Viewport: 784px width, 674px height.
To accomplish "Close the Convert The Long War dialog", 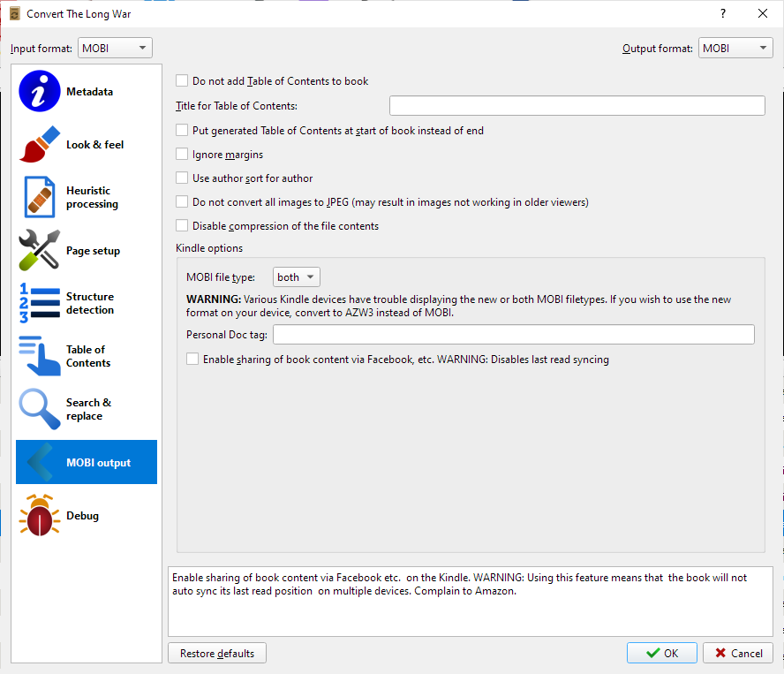I will 763,13.
